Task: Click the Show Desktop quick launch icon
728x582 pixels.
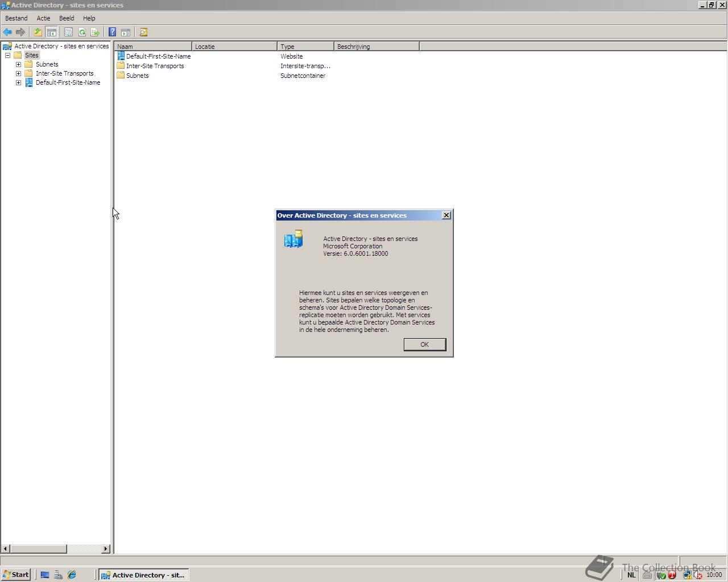Action: (x=45, y=575)
